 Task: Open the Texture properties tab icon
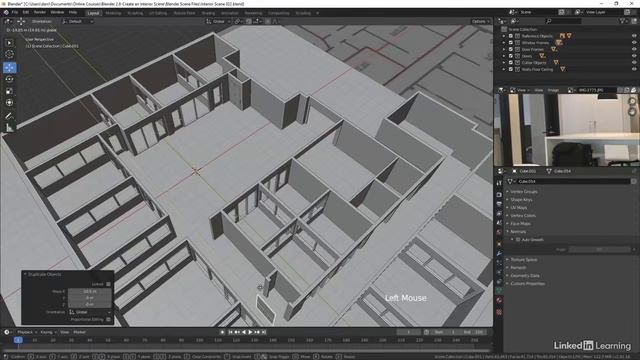point(499,312)
